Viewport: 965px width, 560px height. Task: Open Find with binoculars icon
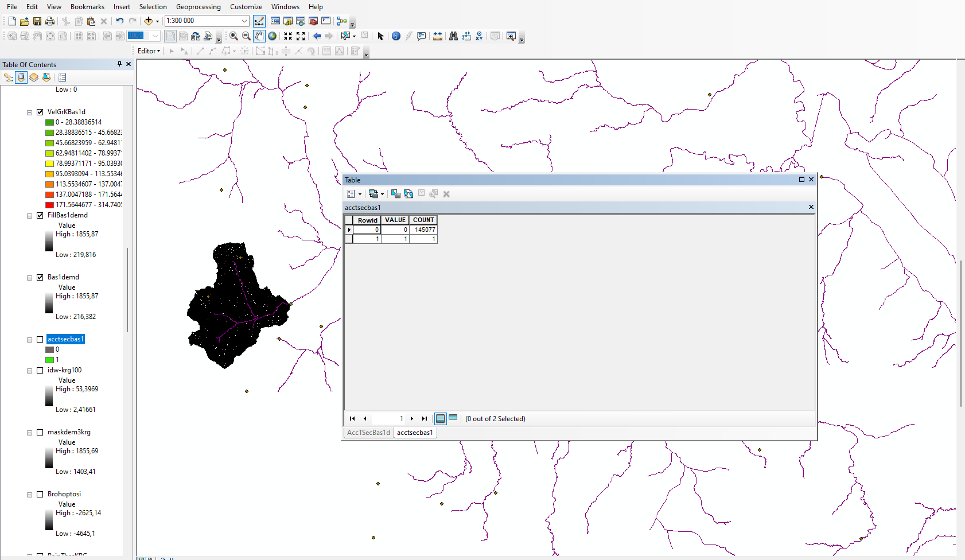pos(453,36)
